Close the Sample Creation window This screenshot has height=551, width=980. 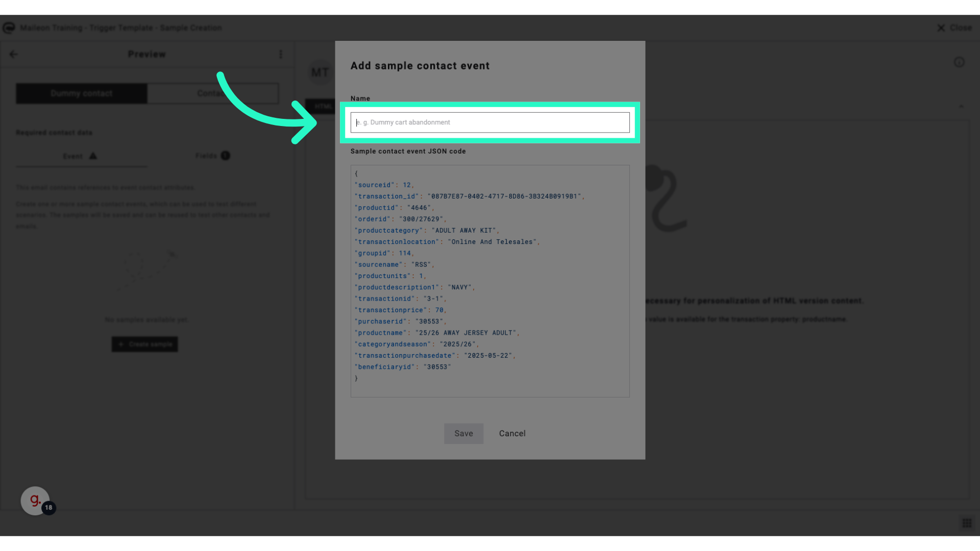click(954, 28)
